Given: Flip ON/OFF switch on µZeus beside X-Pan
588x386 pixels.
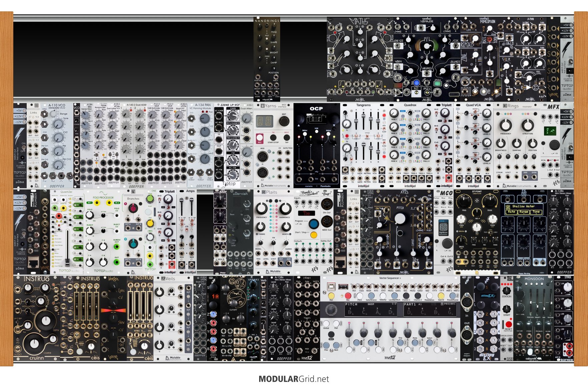Looking at the screenshot, I should pyautogui.click(x=571, y=62).
